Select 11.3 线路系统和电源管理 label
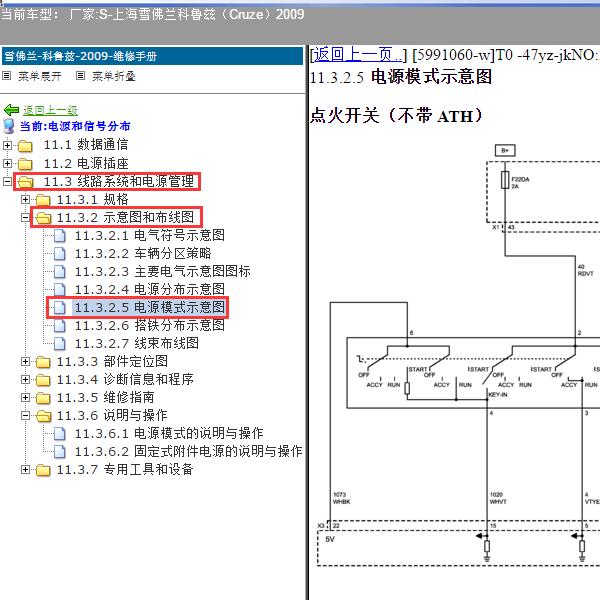The width and height of the screenshot is (600, 600). point(119,181)
